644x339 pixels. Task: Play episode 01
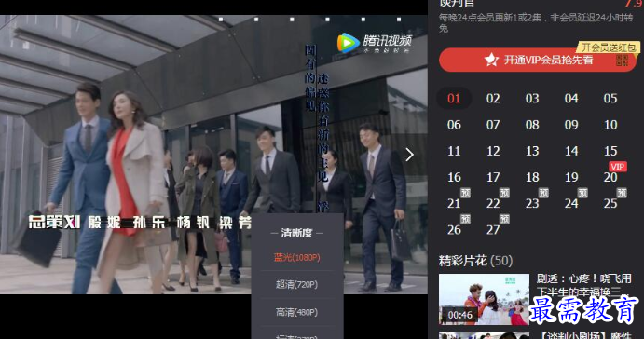(454, 99)
